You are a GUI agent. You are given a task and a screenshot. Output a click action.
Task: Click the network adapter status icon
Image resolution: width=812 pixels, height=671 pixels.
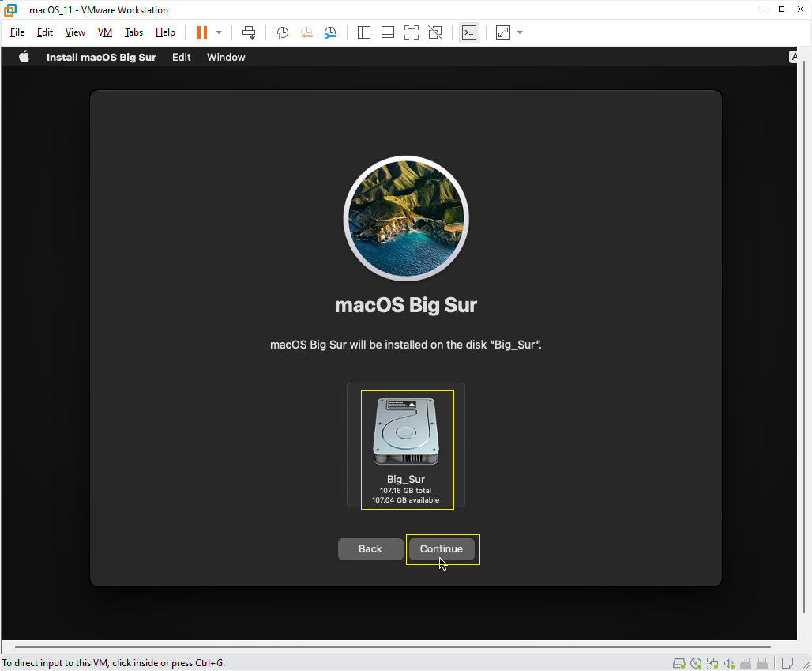tap(712, 663)
